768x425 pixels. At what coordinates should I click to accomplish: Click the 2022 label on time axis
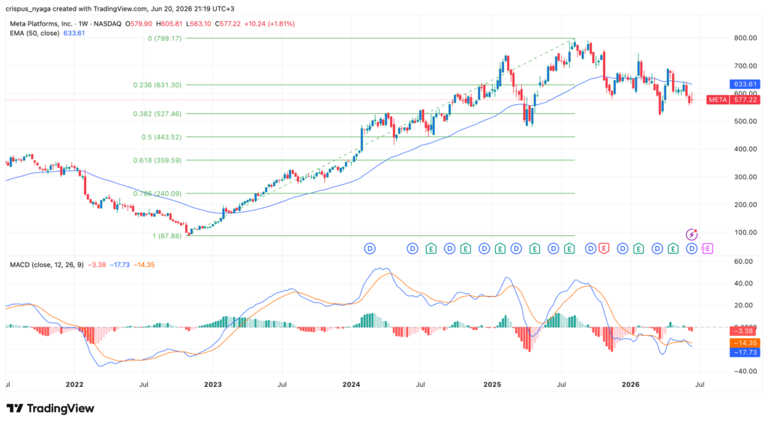pyautogui.click(x=74, y=385)
